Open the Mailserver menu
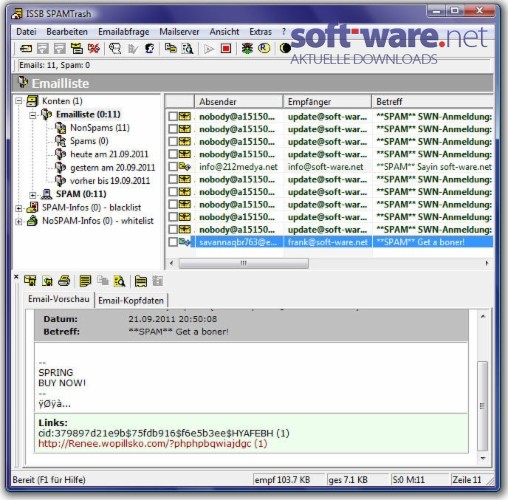Screen dimensions: 508x500 [179, 32]
